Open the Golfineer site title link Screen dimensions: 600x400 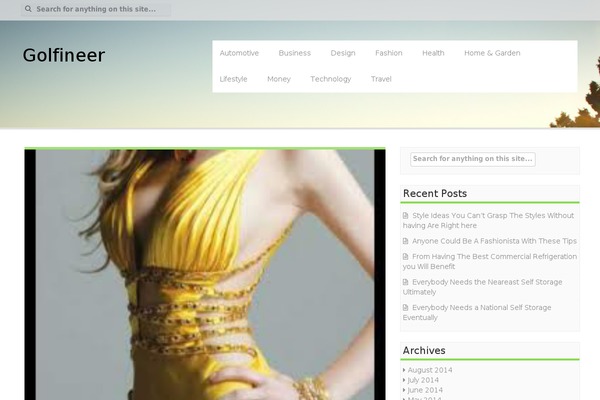64,55
